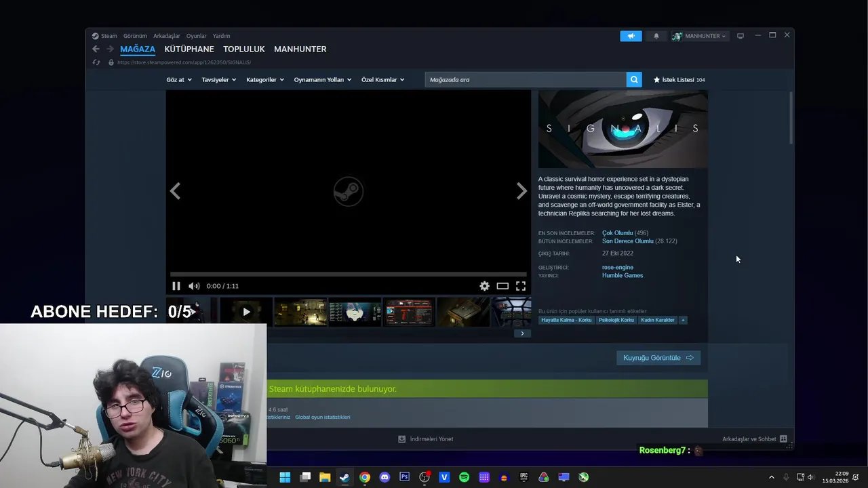Open File Explorer from taskbar
This screenshot has width=868, height=488.
[325, 477]
